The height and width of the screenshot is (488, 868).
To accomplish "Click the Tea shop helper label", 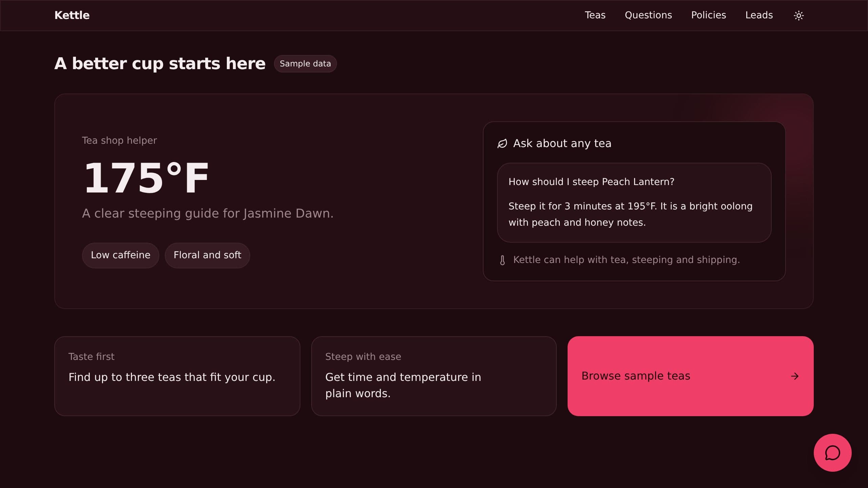I will (x=119, y=140).
